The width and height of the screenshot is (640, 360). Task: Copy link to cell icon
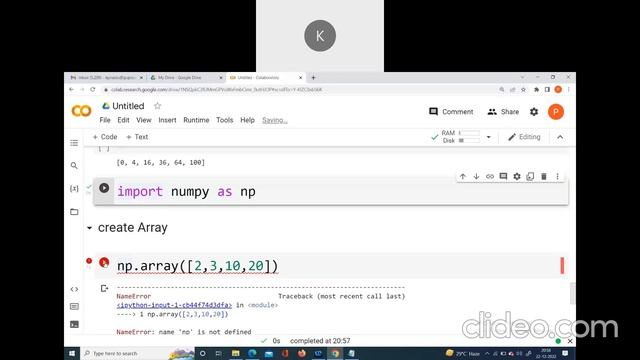pos(489,176)
